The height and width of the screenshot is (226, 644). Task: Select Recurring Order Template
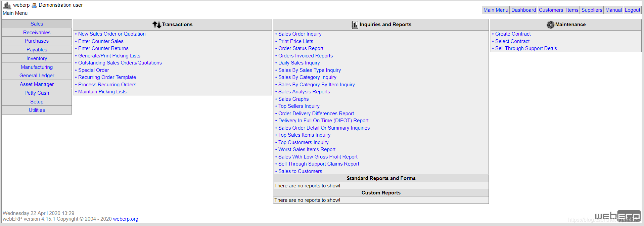coord(107,77)
